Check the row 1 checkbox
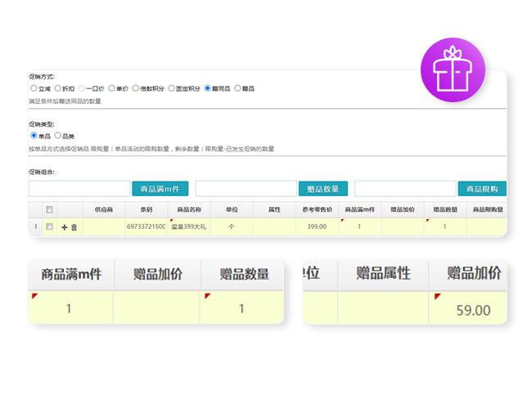Viewport: 532px width, 399px height. [49, 226]
